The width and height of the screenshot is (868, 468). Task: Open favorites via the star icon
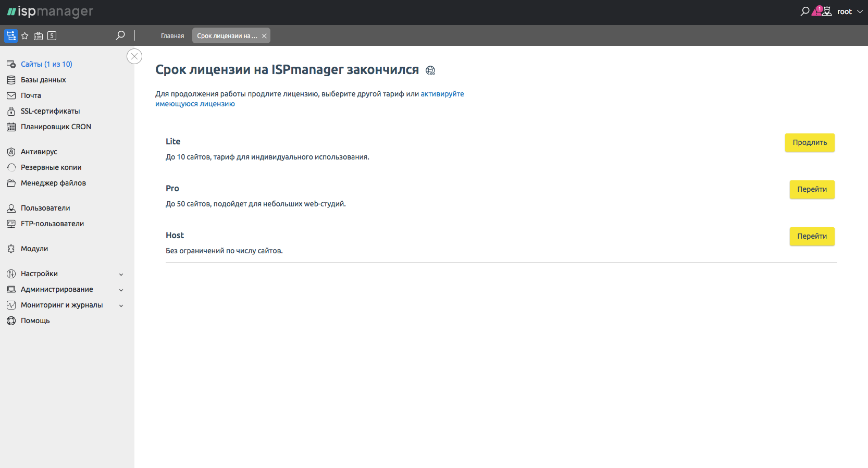tap(24, 36)
